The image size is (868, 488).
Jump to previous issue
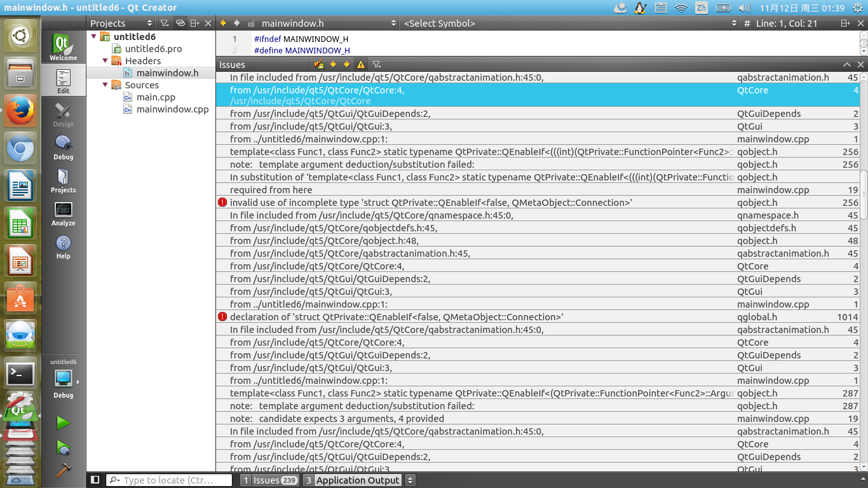coord(333,64)
